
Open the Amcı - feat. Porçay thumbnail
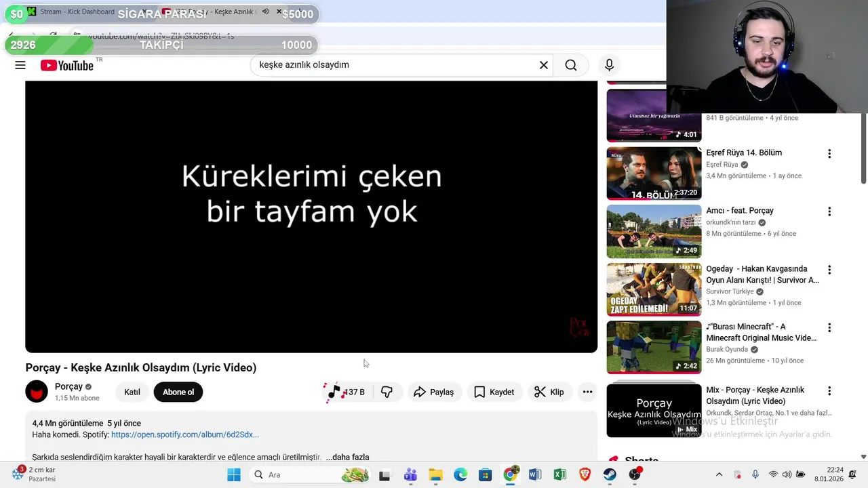click(654, 232)
